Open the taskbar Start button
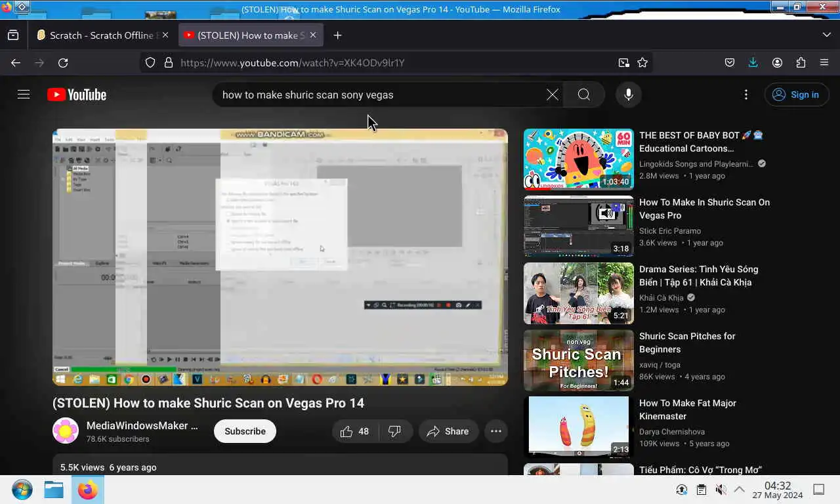This screenshot has height=504, width=840. [x=22, y=490]
